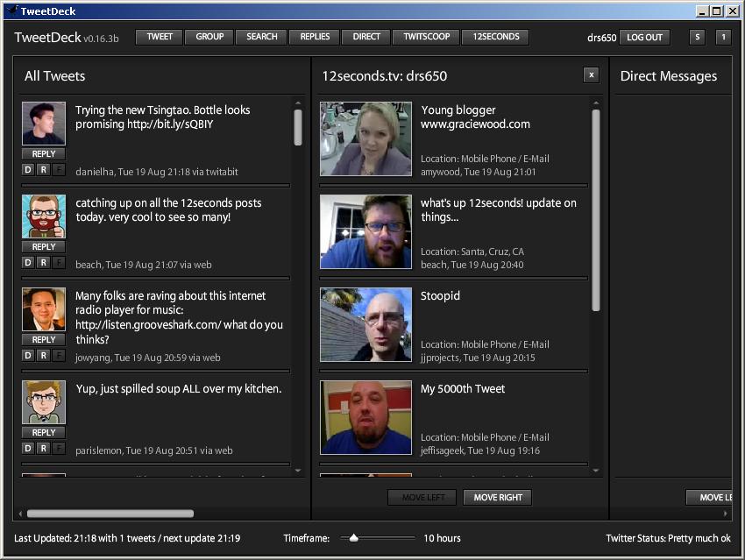The width and height of the screenshot is (745, 560).
Task: Move the 12seconds column right
Action: (x=498, y=498)
